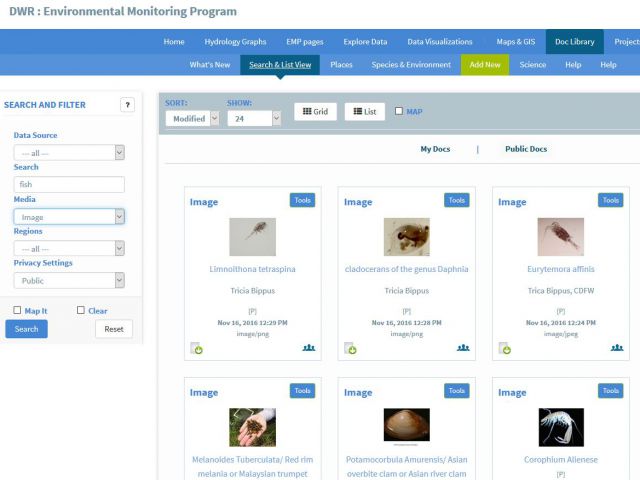Switch to Grid view

tap(315, 112)
